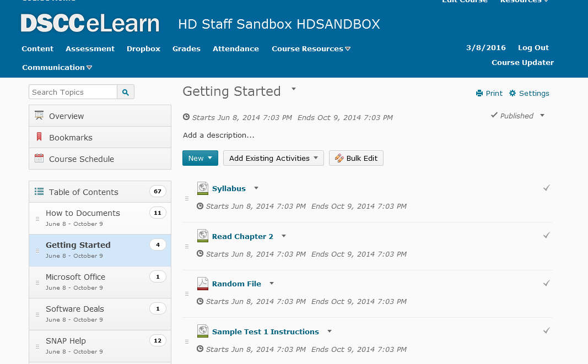Click Sample Test 1 Instructions page icon
The image size is (588, 364).
(x=202, y=331)
